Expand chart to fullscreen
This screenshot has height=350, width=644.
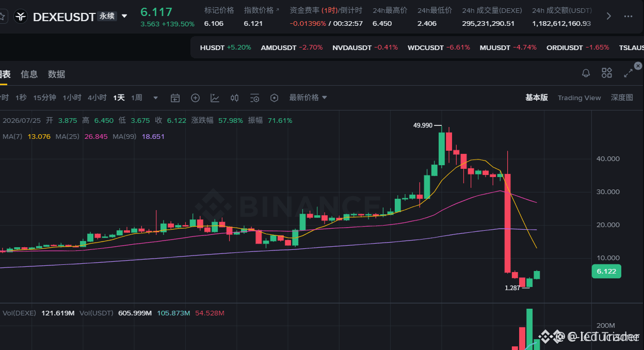tap(628, 73)
